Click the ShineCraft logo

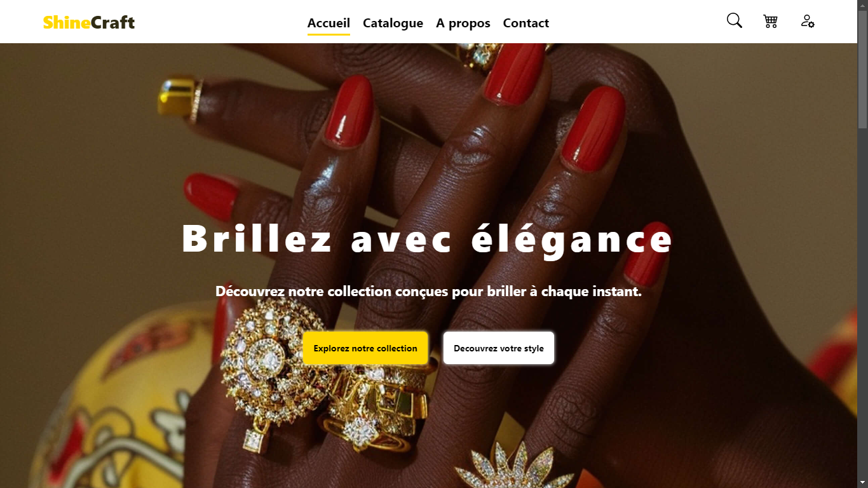89,22
